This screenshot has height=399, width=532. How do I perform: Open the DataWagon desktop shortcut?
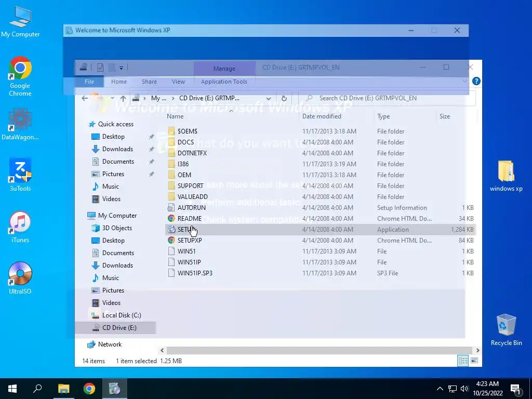click(20, 124)
